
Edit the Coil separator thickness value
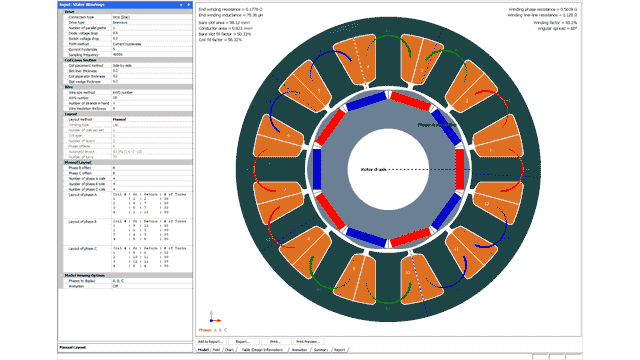click(151, 76)
